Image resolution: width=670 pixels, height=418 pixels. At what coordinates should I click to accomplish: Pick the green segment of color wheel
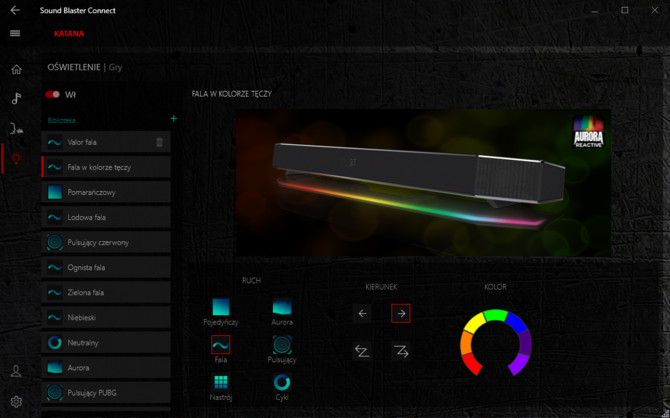click(495, 315)
